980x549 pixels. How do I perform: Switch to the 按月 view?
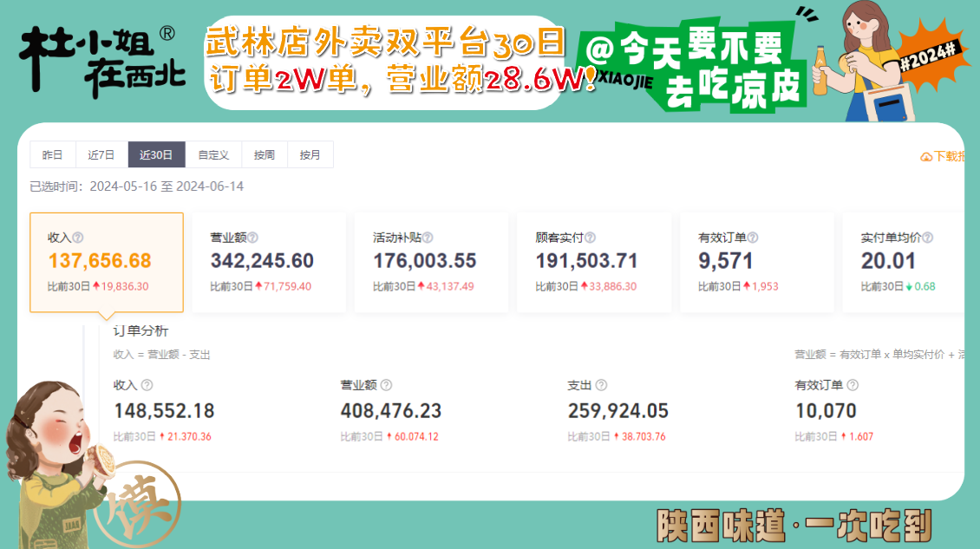click(310, 154)
